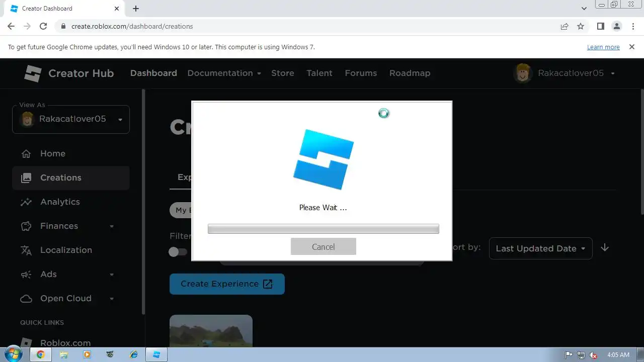644x362 pixels.
Task: Click the volume icon in system tray
Action: pyautogui.click(x=593, y=355)
